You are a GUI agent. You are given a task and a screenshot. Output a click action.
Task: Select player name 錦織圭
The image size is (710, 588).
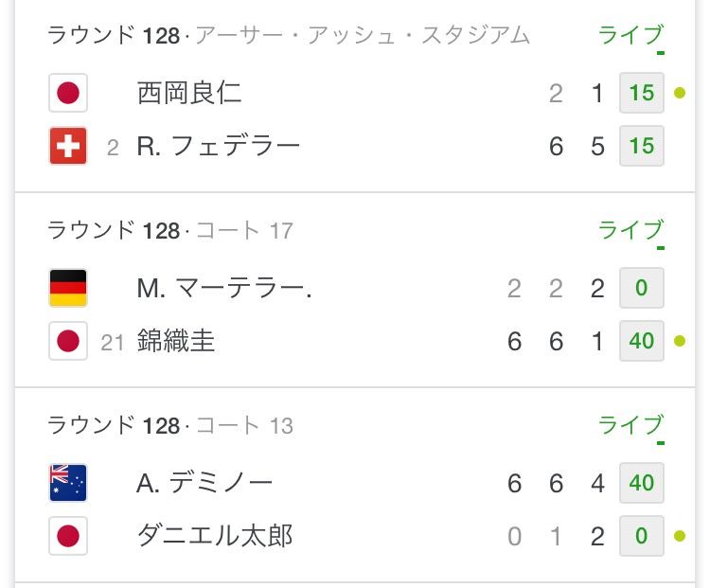[x=176, y=341]
